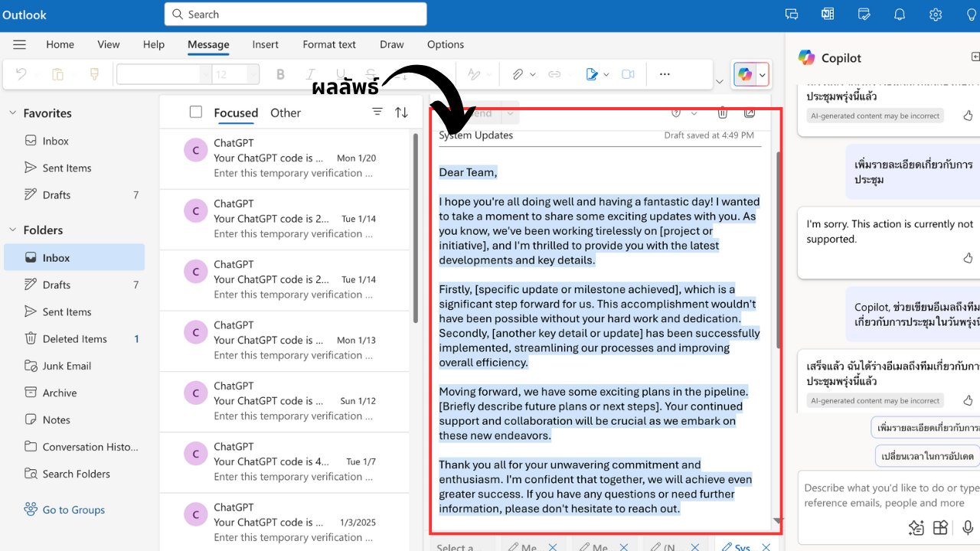Click the microphone icon in Copilot
This screenshot has width=980, height=551.
point(968,527)
